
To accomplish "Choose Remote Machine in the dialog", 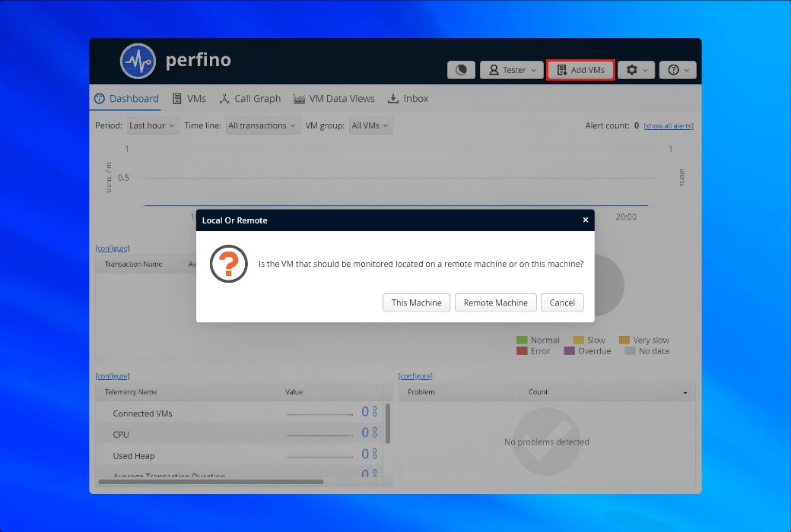I will tap(495, 302).
